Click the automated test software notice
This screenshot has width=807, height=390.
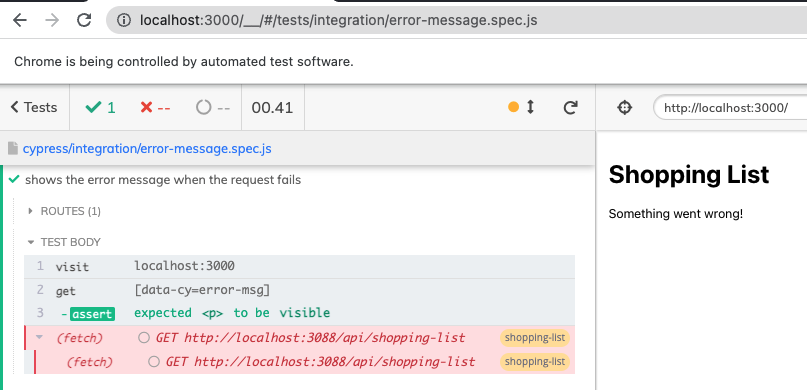tap(184, 62)
